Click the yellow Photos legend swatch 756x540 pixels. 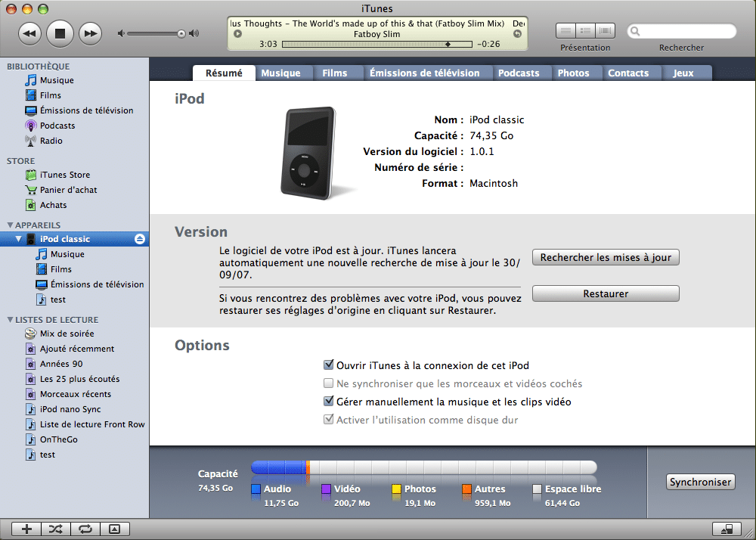pos(396,489)
